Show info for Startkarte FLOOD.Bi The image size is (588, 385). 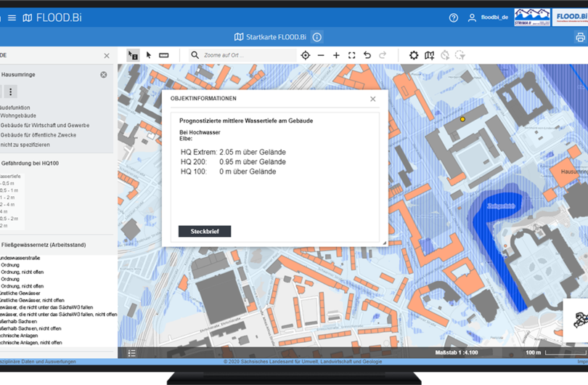(317, 37)
